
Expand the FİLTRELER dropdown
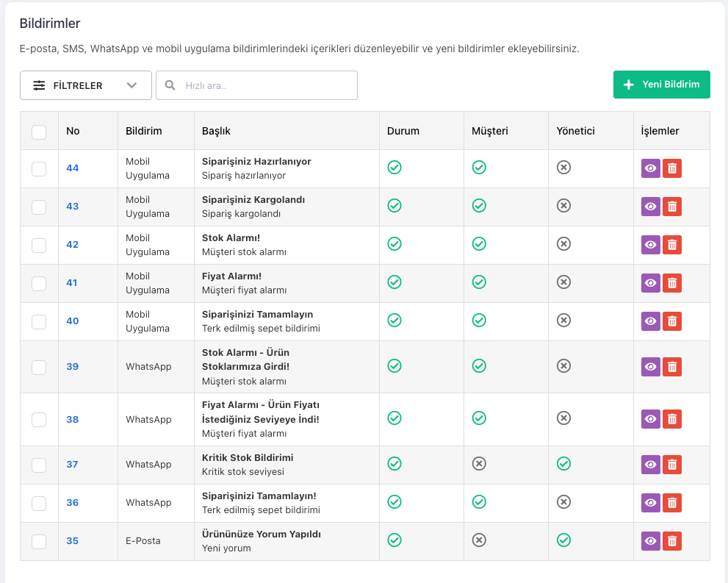[x=85, y=85]
